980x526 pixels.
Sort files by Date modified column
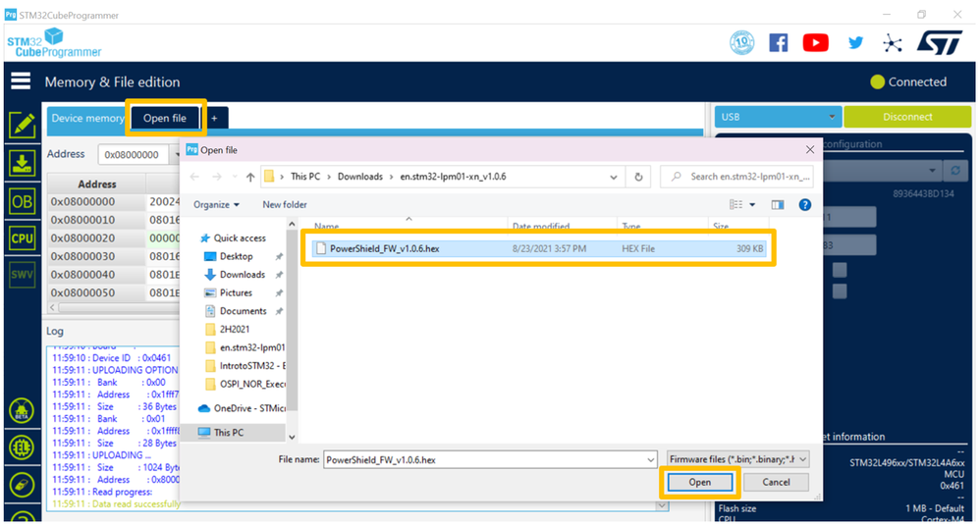pos(541,226)
